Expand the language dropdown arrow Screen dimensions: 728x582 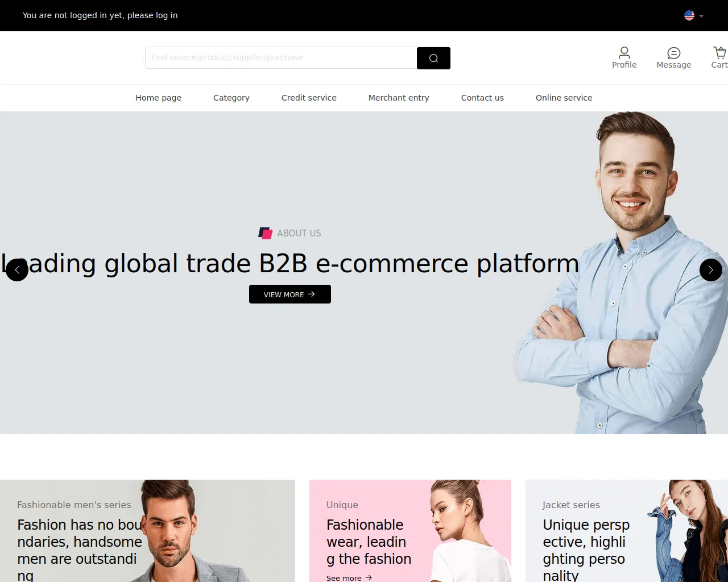[x=701, y=16]
